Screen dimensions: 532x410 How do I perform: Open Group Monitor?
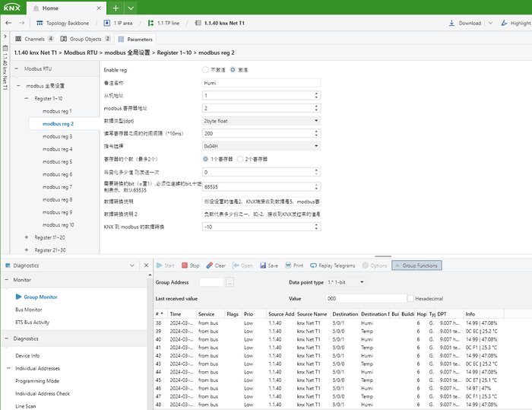tap(40, 297)
